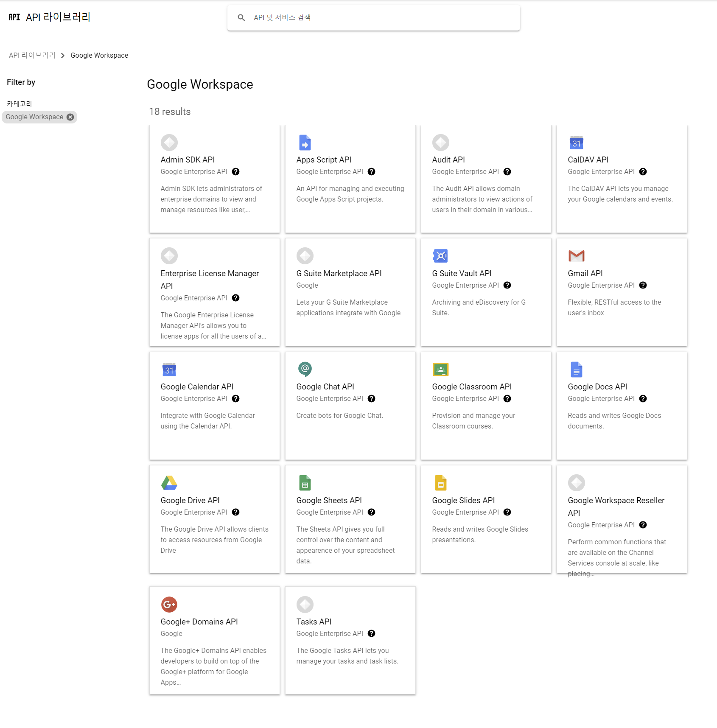Click help icon on G Suite Vault card

click(507, 286)
